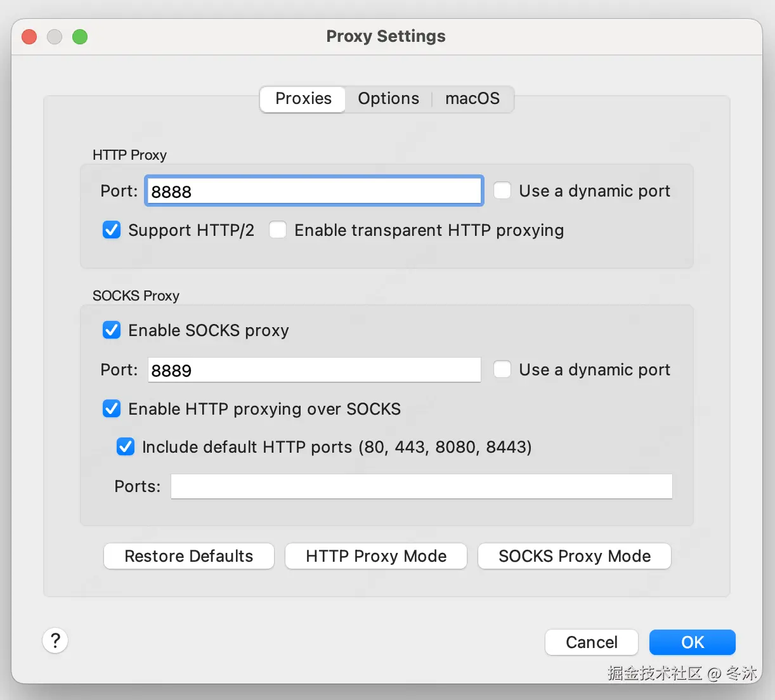Viewport: 775px width, 700px height.
Task: Select the Proxies tab
Action: click(303, 99)
